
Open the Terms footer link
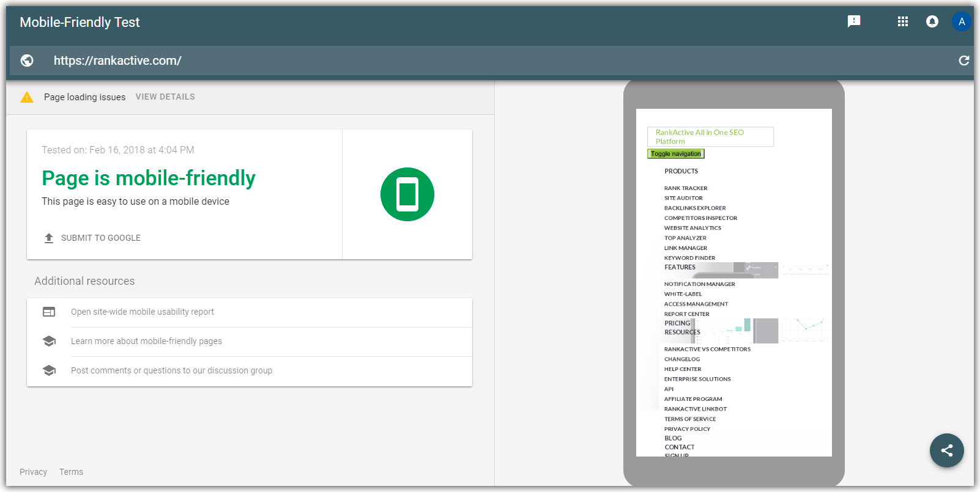(x=71, y=472)
